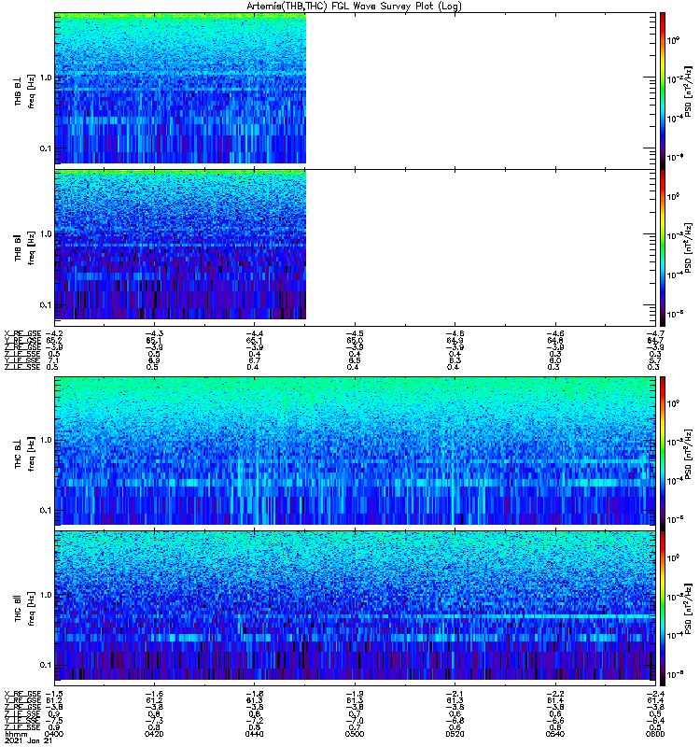Viewport: 700px width, 747px height.
Task: Click the THB X_RE_GSE value '-4.5'
Action: click(x=355, y=334)
